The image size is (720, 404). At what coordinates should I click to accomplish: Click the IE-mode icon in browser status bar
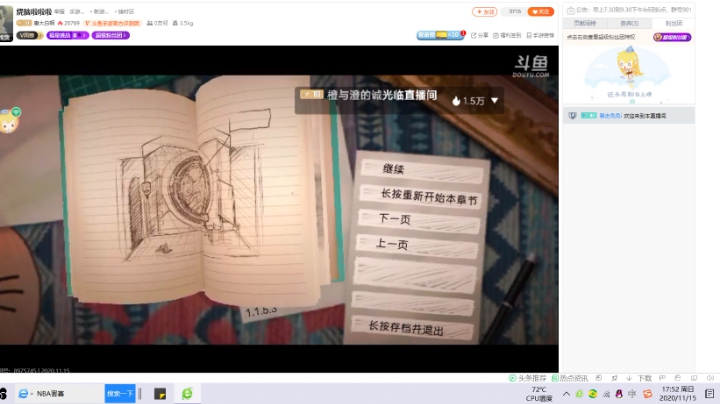(677, 378)
